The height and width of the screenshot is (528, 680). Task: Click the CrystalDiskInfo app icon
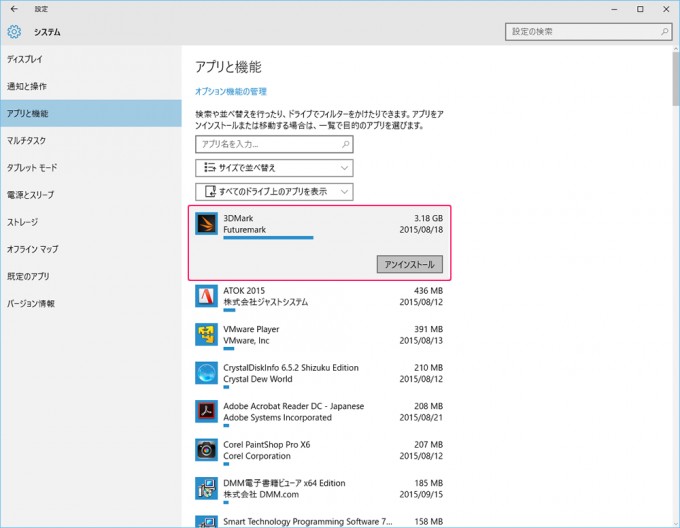[x=206, y=373]
